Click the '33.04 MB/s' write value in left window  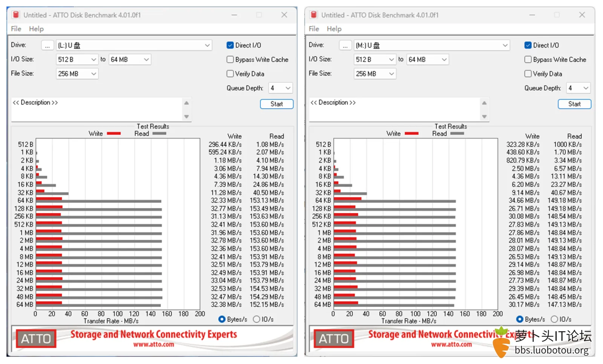pyautogui.click(x=226, y=280)
